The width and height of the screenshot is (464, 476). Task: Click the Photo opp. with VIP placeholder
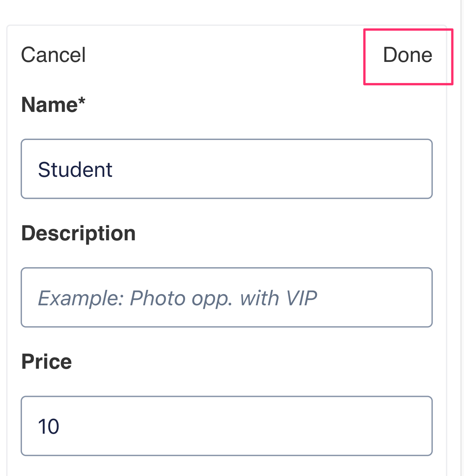[223, 298]
